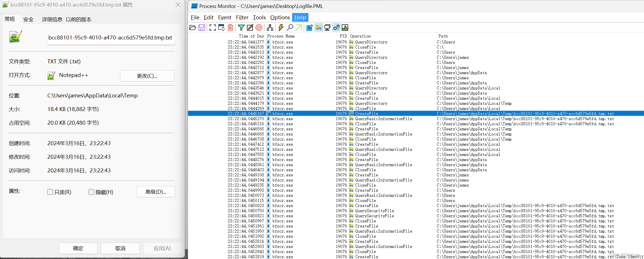Click the Save log floppy icon
This screenshot has width=644, height=259.
tap(202, 28)
